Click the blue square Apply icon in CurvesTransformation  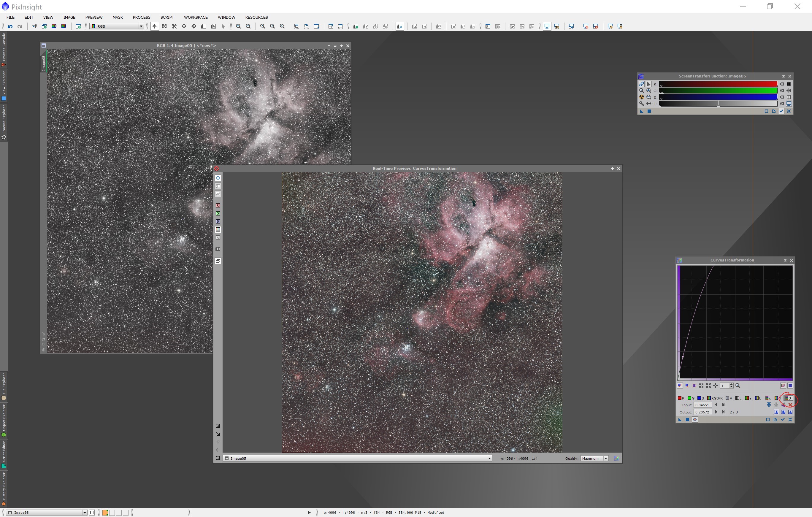(687, 420)
